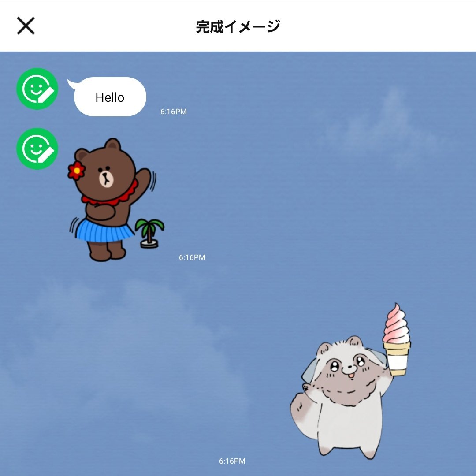Open the Brown bear hula sticker
Image resolution: width=476 pixels, height=476 pixels.
pos(116,200)
